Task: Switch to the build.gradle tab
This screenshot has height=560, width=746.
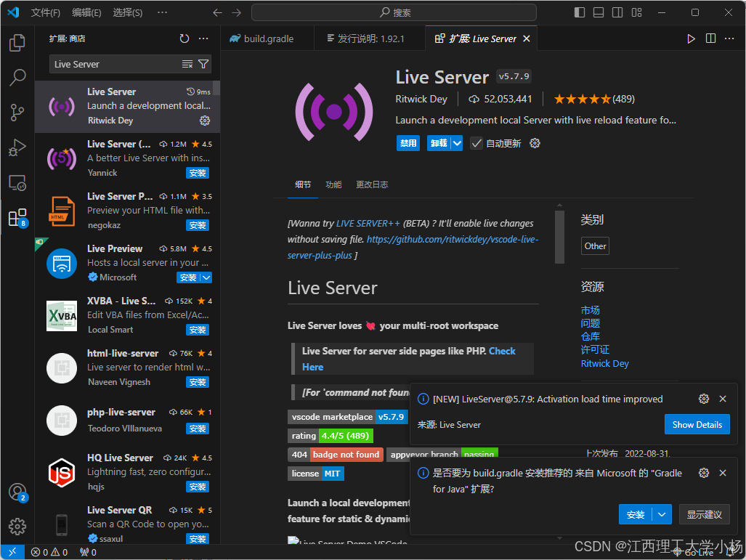Action: 267,38
